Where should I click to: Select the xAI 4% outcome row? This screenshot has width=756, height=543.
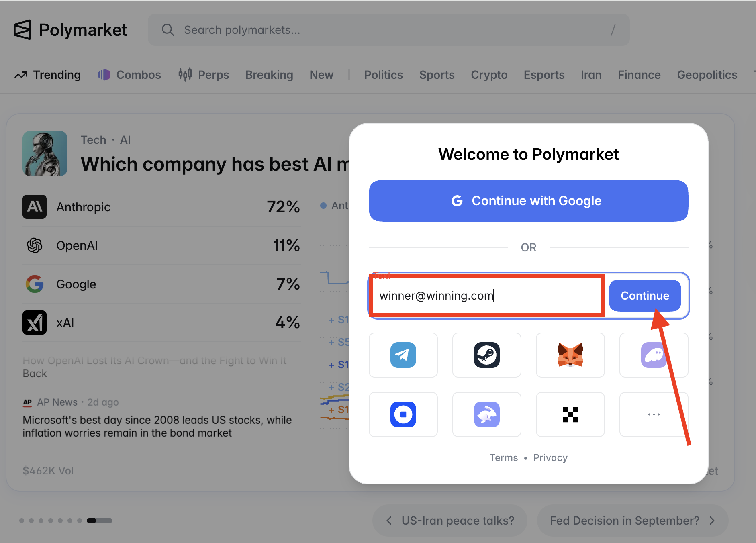tap(161, 323)
